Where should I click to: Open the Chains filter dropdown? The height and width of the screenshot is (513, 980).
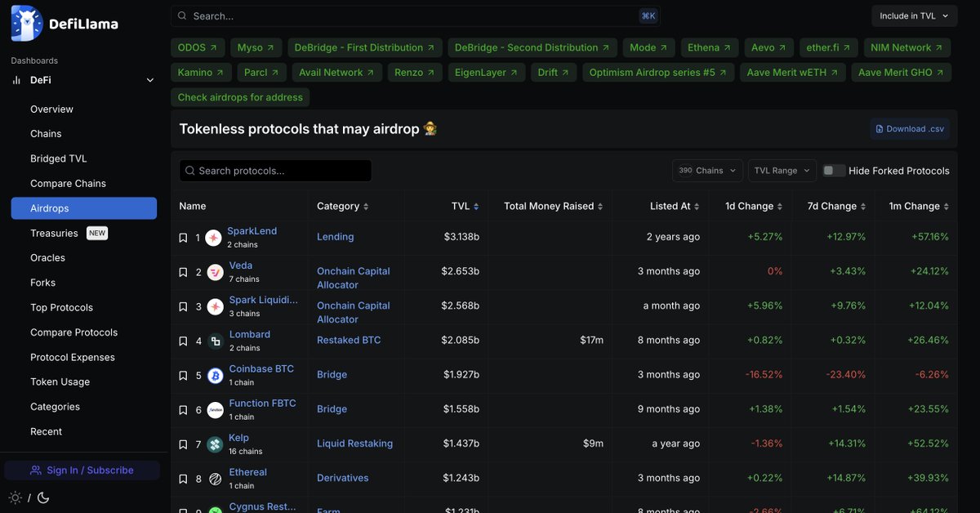click(707, 171)
